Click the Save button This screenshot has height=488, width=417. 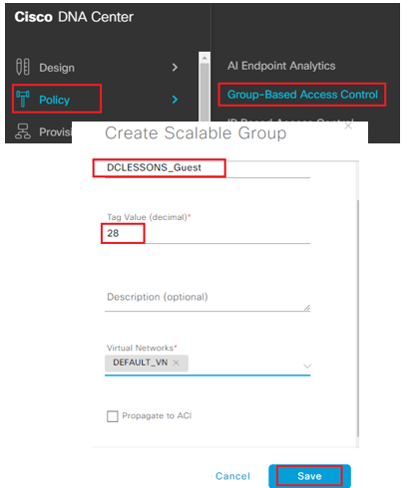309,476
